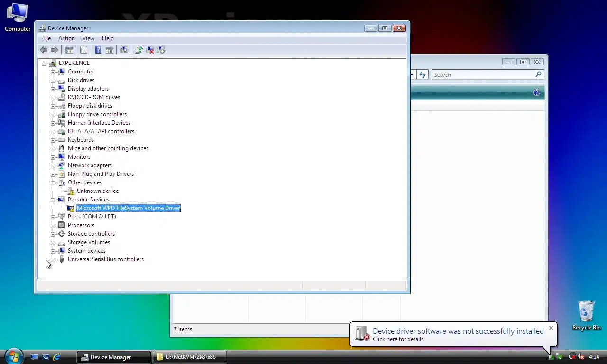This screenshot has height=364, width=607.
Task: Collapse the EXPERIENCE root node
Action: click(44, 64)
